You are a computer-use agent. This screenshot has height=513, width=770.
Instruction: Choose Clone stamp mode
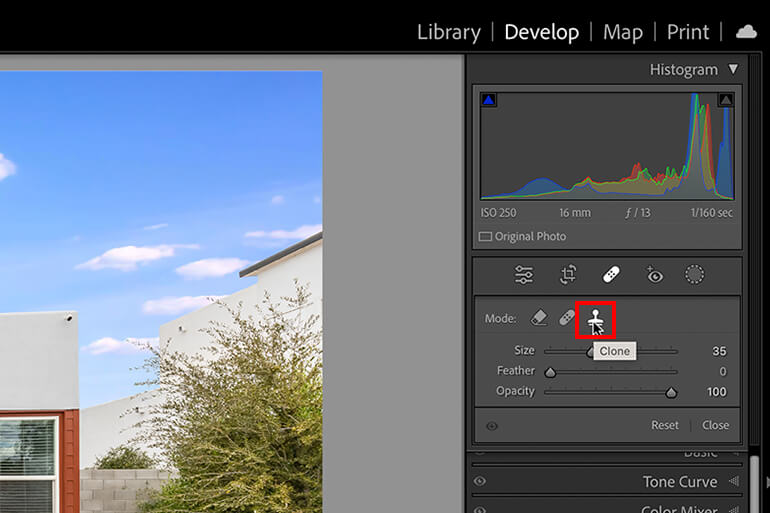tap(595, 320)
